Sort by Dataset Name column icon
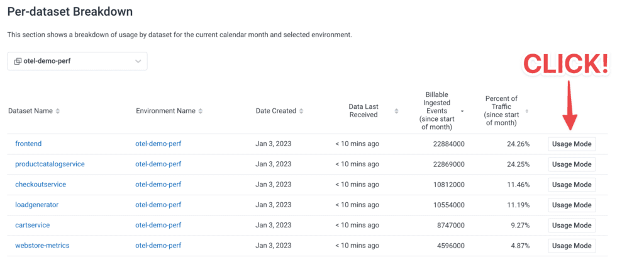This screenshot has height=257, width=644. pos(58,111)
